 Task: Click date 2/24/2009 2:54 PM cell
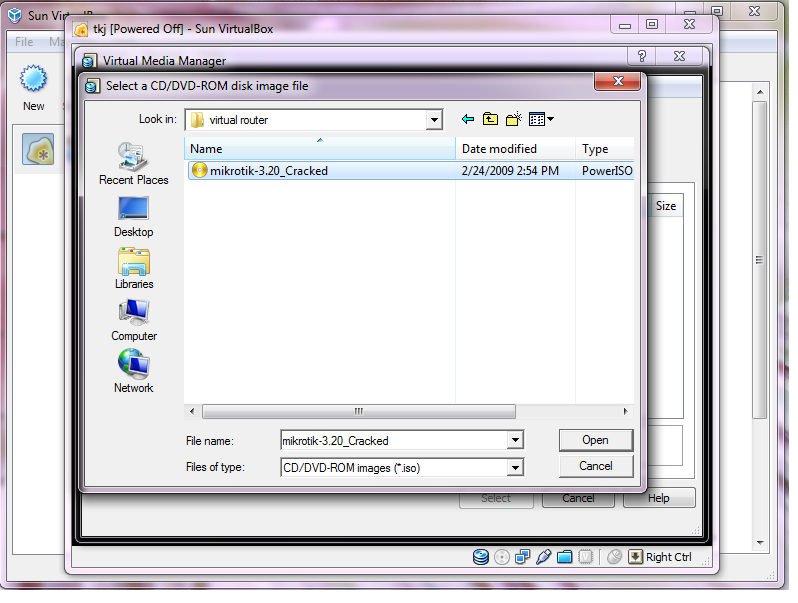click(510, 170)
